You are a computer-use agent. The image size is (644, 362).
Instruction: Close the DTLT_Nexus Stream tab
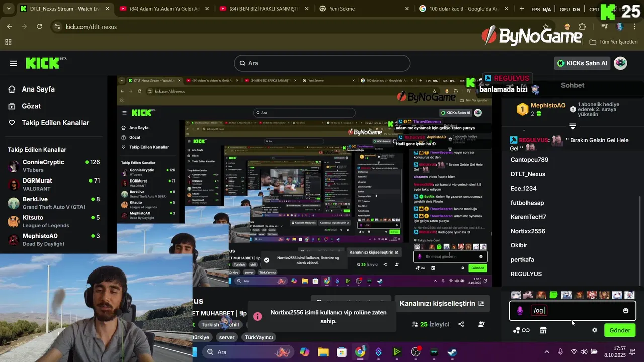point(107,9)
